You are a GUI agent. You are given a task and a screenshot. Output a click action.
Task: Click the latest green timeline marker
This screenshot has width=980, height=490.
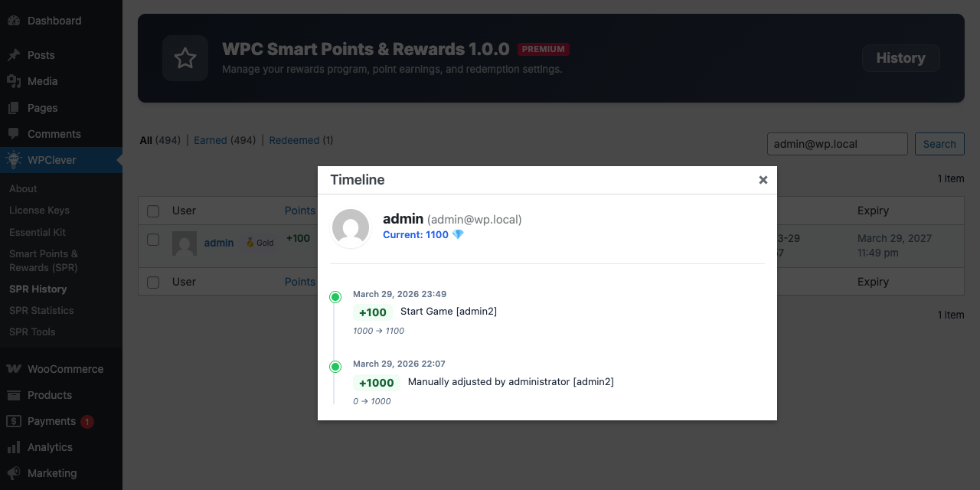[x=335, y=297]
